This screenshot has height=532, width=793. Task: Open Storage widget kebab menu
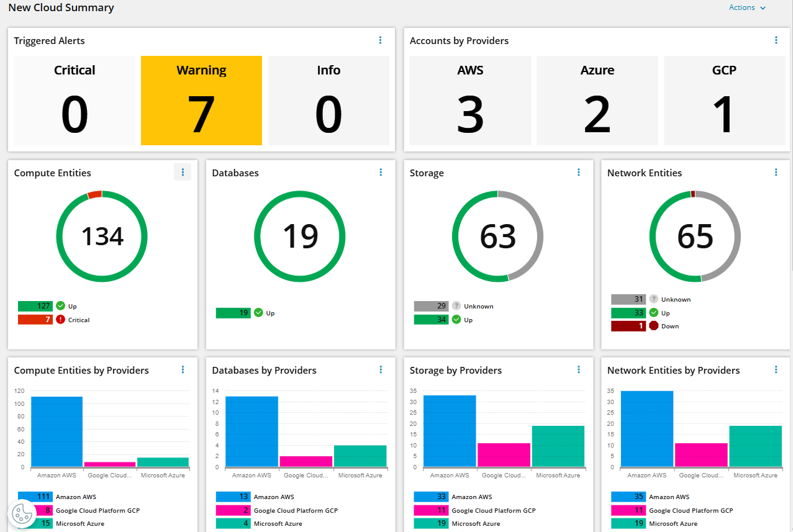pyautogui.click(x=579, y=173)
